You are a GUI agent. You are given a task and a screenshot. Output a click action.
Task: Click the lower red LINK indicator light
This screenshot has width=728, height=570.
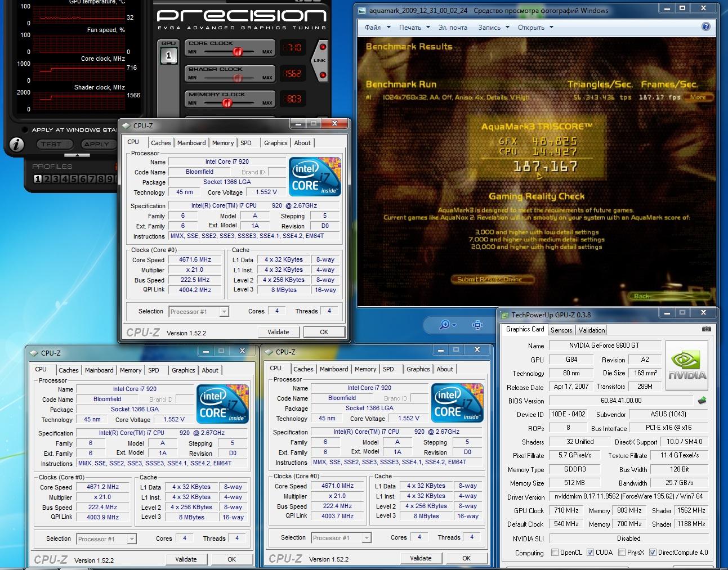coord(323,75)
